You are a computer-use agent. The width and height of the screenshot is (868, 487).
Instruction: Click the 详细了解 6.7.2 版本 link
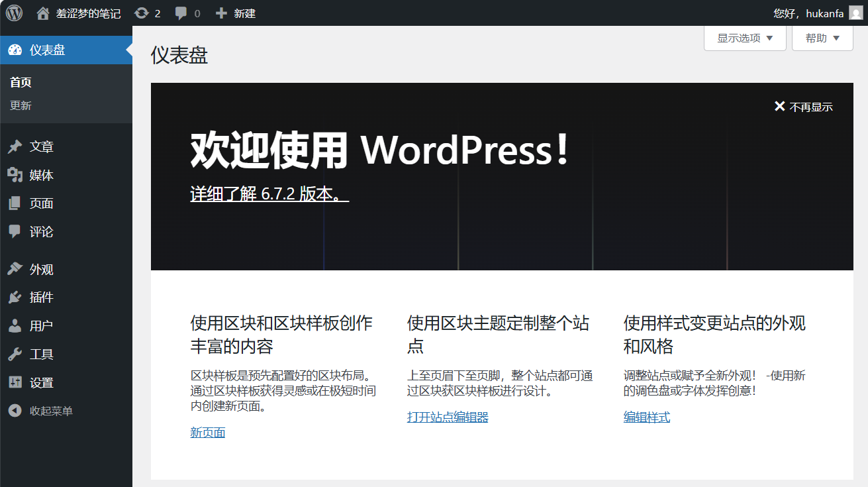tap(269, 193)
